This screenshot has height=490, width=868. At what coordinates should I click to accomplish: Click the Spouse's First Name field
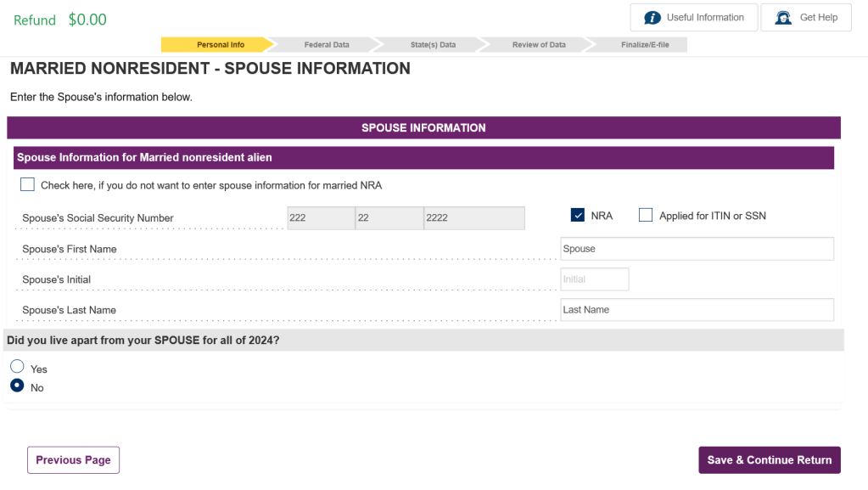(x=697, y=249)
